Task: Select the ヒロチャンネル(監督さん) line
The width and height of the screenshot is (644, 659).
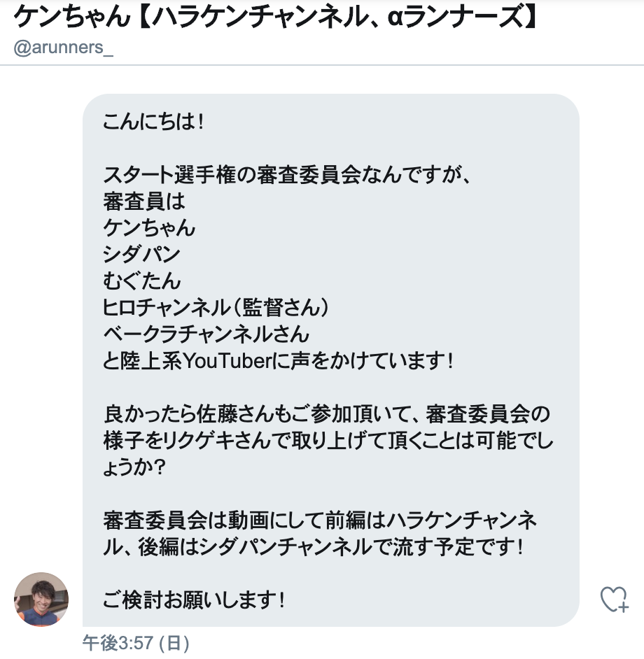Action: coord(216,308)
